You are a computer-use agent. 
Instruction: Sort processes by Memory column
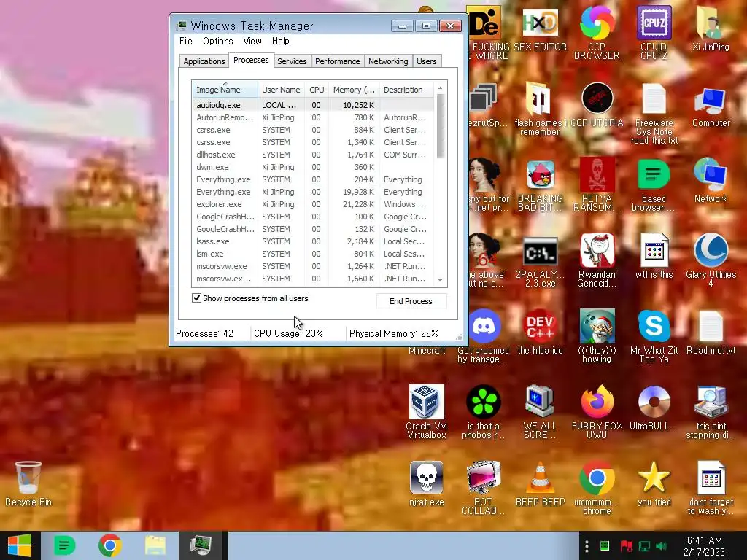[x=354, y=90]
